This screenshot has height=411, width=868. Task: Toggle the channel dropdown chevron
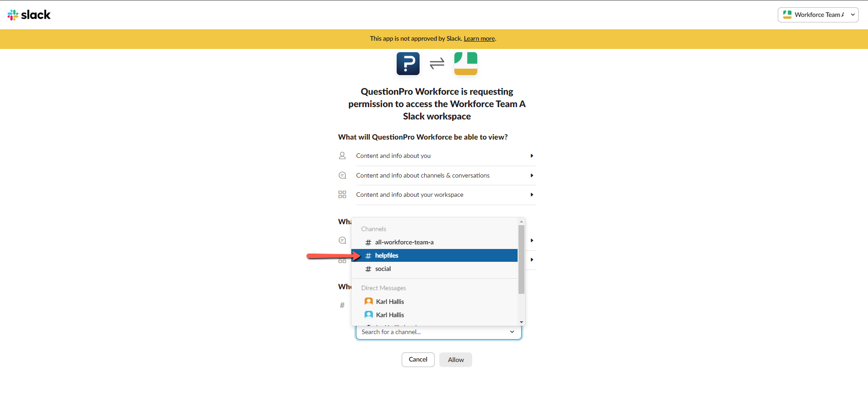tap(512, 332)
